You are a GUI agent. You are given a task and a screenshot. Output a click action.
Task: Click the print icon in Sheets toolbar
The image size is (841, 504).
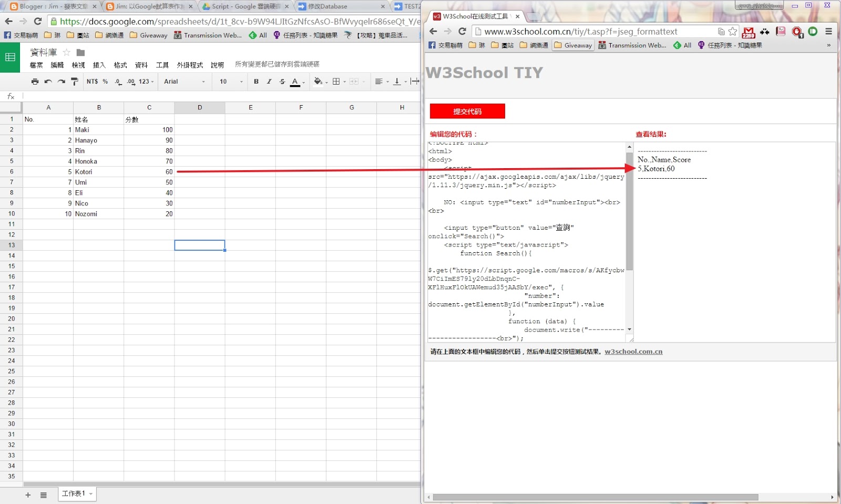point(35,81)
